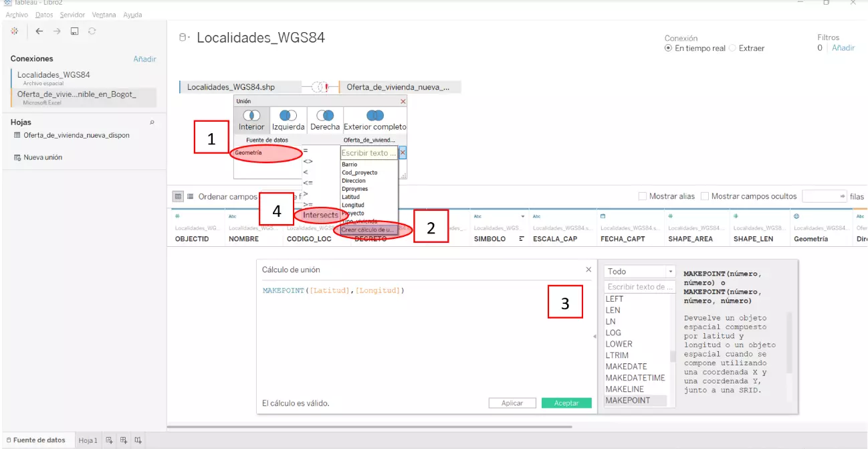The width and height of the screenshot is (868, 449).
Task: Click the back arrow in toolbar
Action: [x=39, y=31]
